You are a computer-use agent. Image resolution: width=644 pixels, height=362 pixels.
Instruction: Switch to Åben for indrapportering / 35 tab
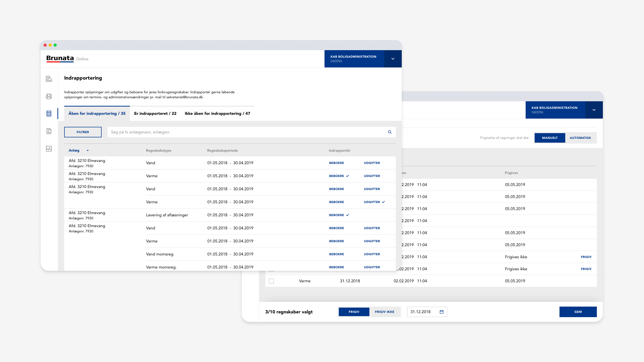[x=97, y=114]
